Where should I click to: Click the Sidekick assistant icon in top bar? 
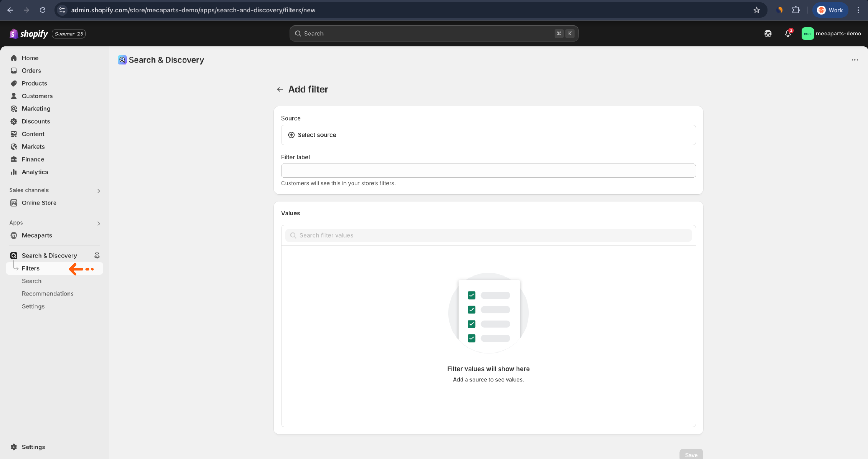[x=768, y=33]
